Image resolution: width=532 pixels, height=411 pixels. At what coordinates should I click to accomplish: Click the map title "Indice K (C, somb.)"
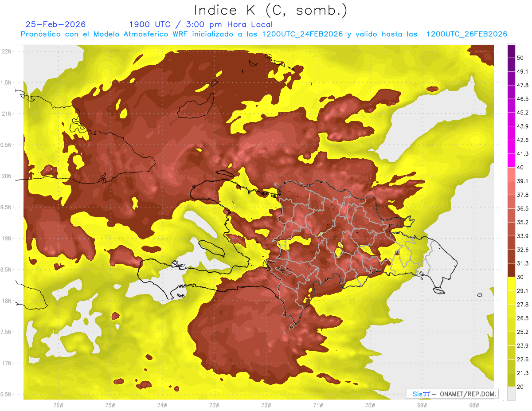click(270, 10)
